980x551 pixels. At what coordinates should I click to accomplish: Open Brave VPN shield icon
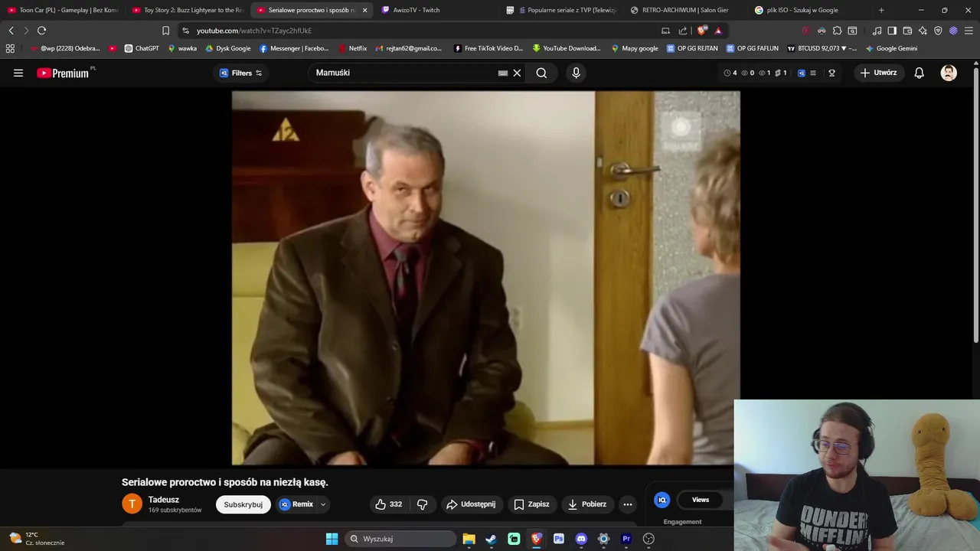(938, 31)
